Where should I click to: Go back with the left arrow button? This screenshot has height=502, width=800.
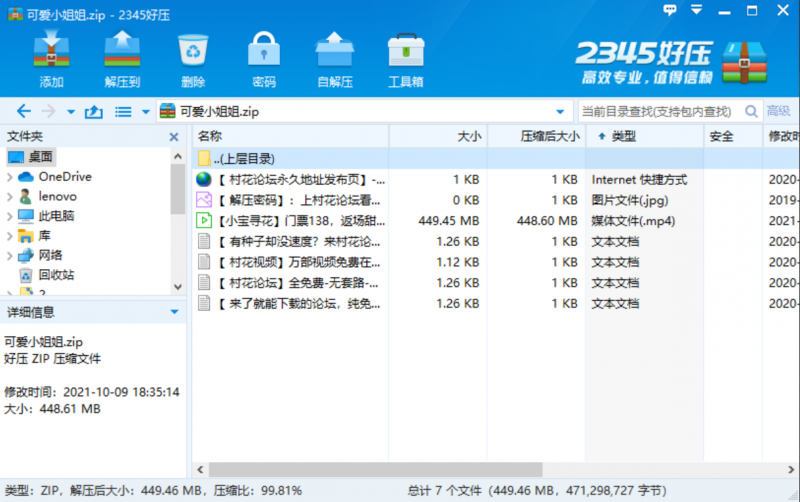(24, 111)
